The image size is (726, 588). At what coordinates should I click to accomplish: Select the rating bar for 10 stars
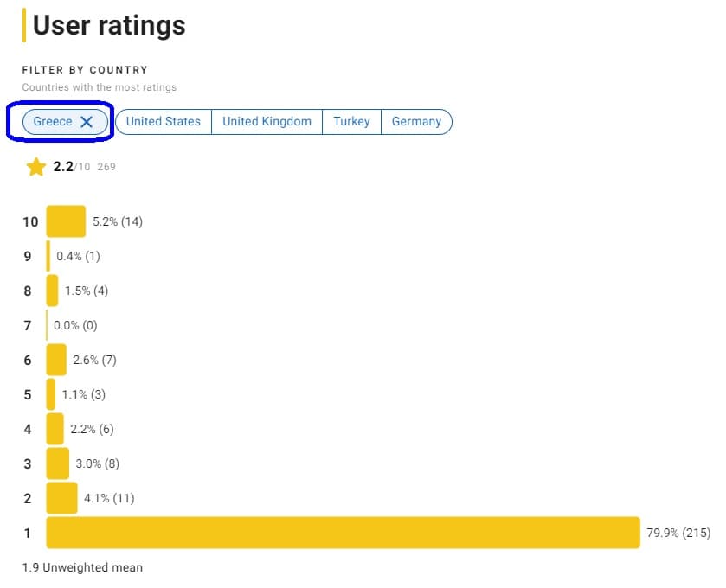(x=64, y=221)
